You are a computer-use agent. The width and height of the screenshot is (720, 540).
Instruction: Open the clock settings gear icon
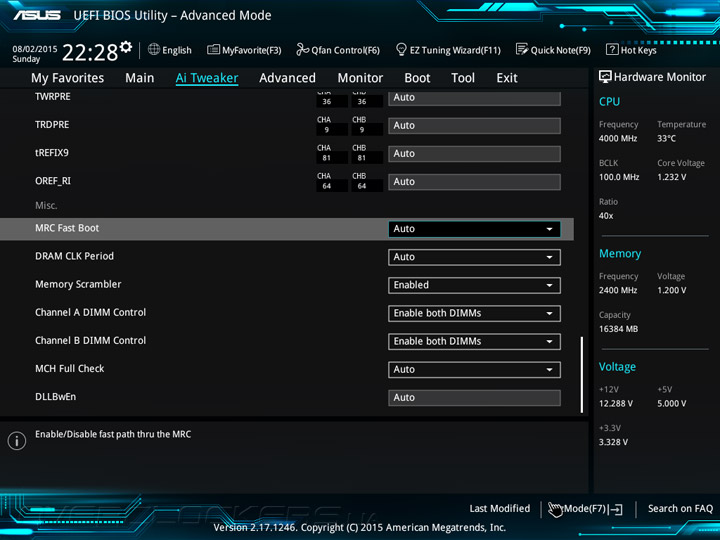point(126,47)
